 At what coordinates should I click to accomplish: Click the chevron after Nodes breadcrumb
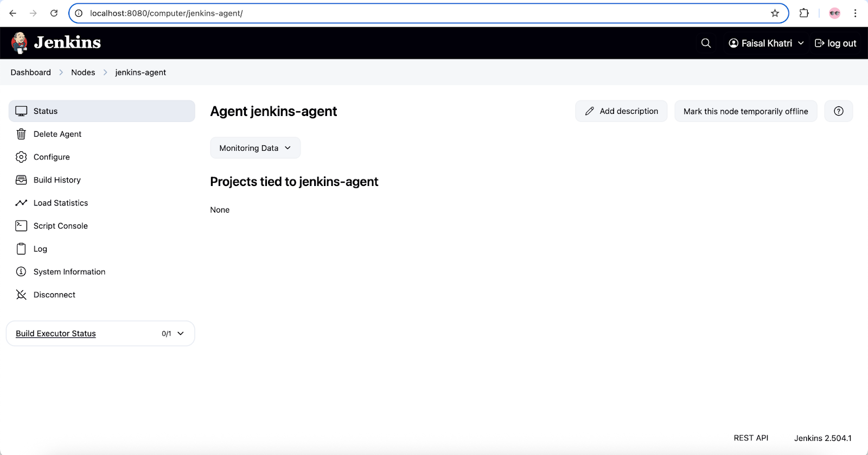coord(105,72)
